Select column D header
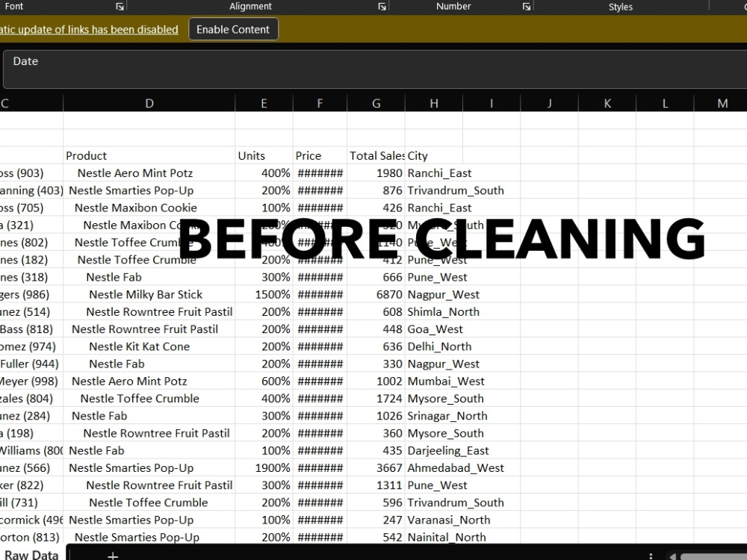Screen dimensions: 747x560 [149, 103]
